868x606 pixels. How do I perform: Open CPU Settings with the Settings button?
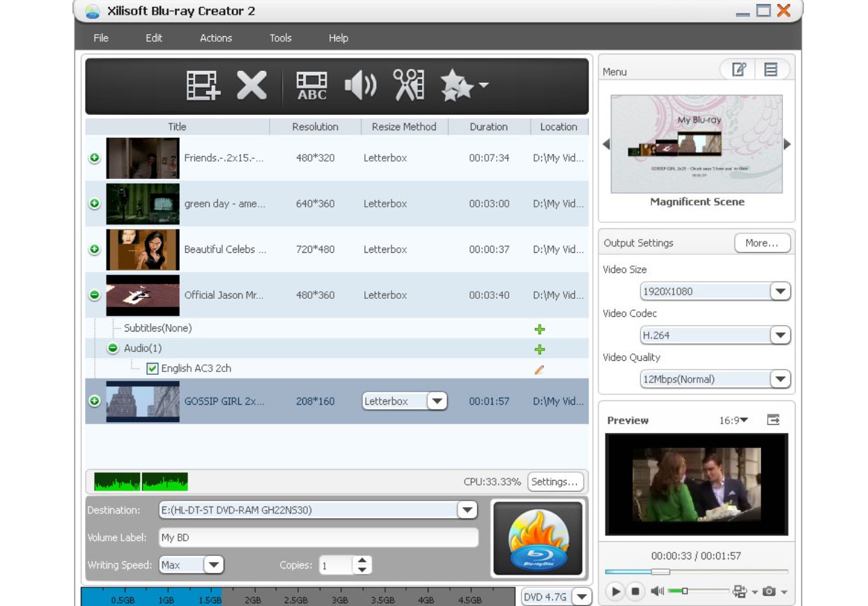(555, 481)
